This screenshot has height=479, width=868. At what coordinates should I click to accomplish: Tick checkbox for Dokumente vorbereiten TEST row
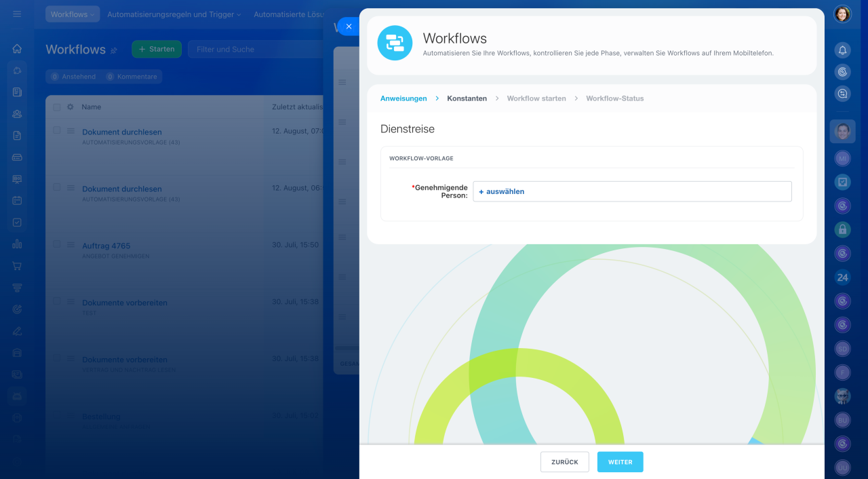(57, 301)
